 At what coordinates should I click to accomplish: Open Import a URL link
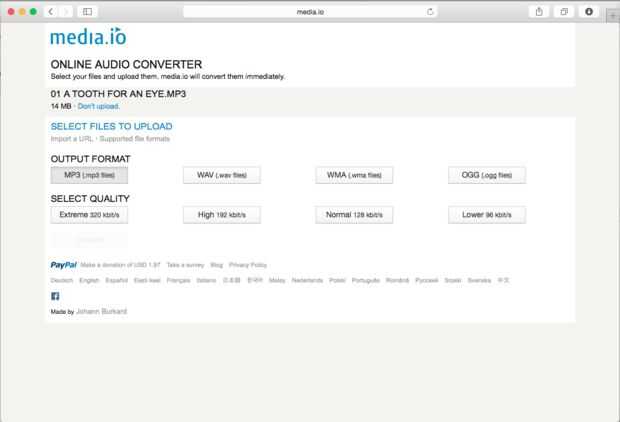pyautogui.click(x=72, y=139)
